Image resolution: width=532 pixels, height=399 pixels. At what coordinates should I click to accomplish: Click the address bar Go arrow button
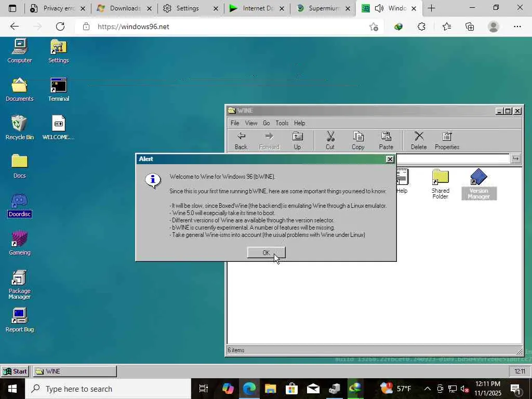click(x=516, y=158)
